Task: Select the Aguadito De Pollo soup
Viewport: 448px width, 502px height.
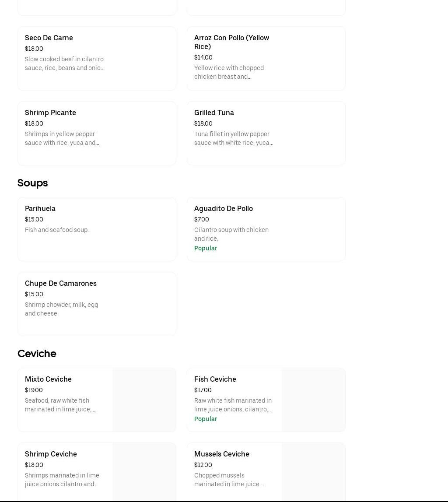Action: tap(266, 229)
